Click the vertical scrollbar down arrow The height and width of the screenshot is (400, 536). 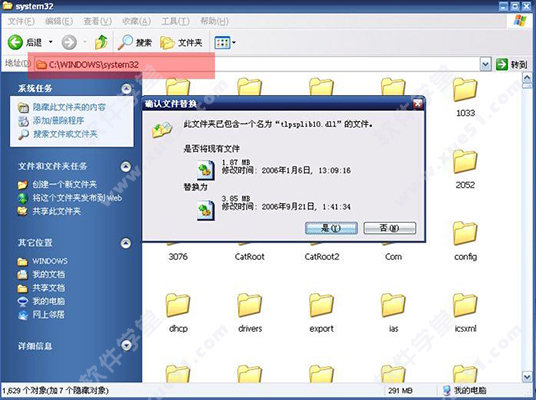527,376
